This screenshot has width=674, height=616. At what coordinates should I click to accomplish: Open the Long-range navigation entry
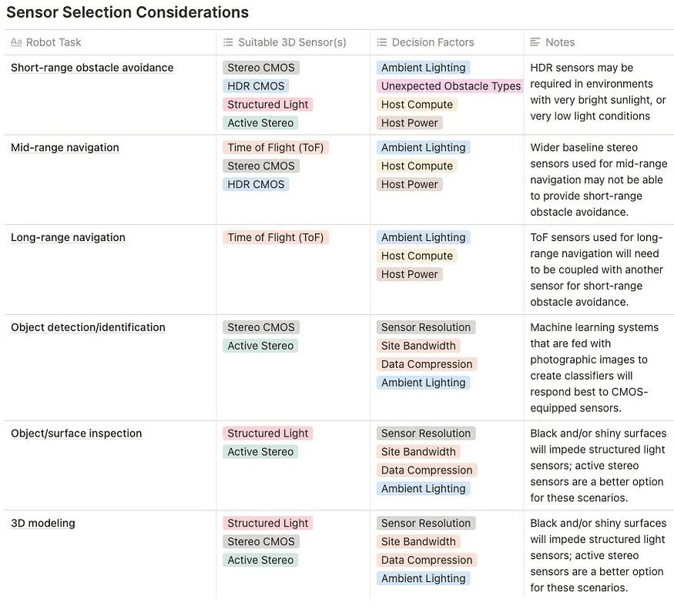(68, 237)
